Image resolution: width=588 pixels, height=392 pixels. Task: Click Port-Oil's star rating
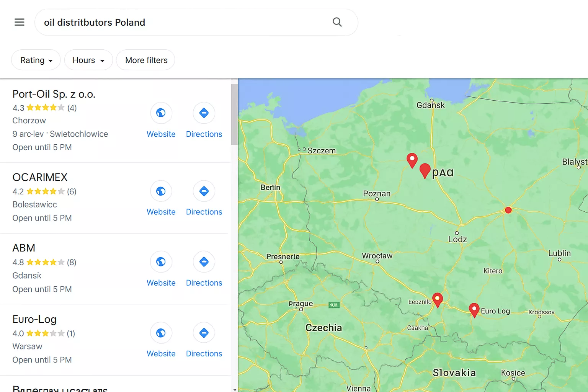[x=44, y=108]
